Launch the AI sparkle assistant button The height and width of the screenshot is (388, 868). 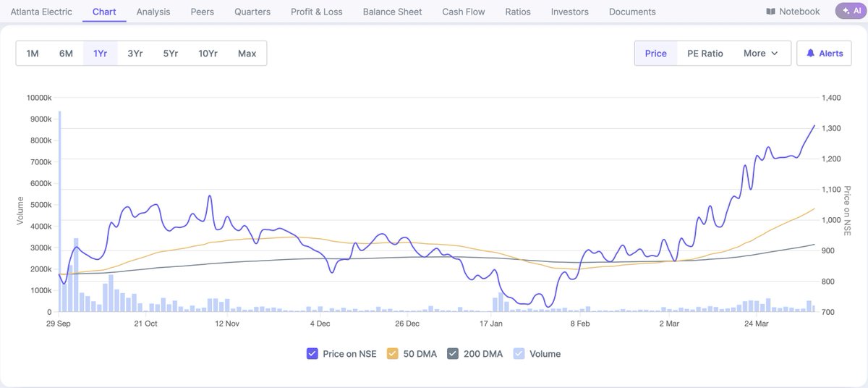tap(851, 11)
